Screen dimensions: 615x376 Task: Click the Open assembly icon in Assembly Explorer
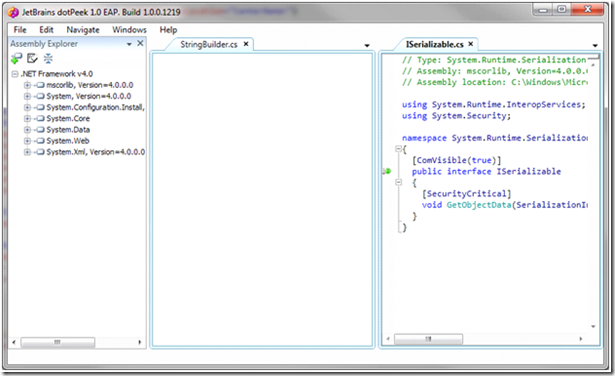point(16,59)
